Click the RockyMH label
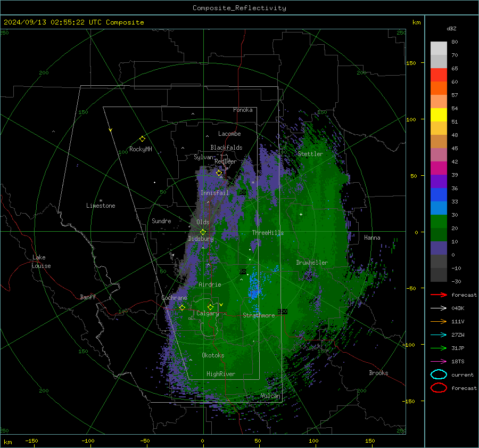The height and width of the screenshot is (448, 479). (141, 149)
